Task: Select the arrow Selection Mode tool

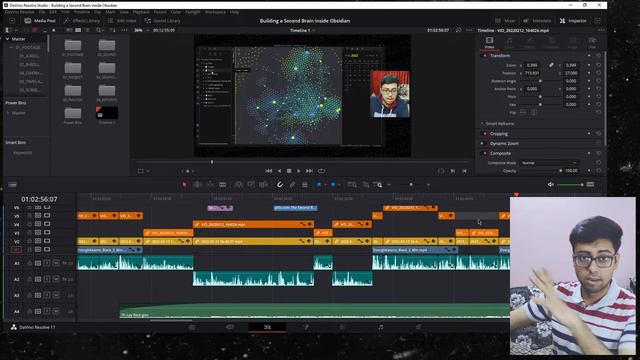Action: [x=184, y=184]
